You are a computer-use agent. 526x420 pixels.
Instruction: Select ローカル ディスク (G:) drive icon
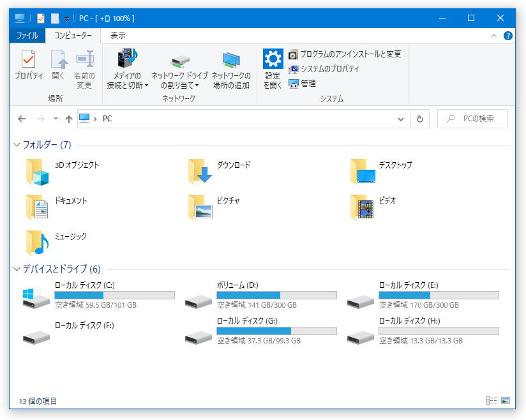199,337
